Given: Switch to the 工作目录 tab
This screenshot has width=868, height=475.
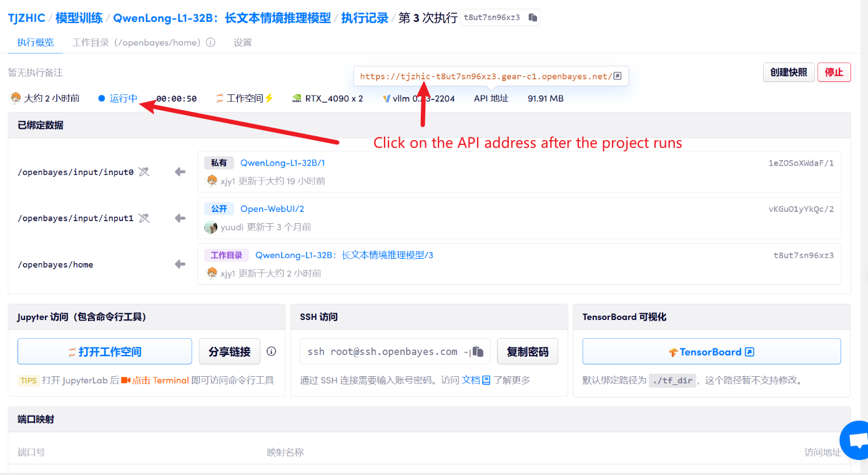Looking at the screenshot, I should tap(136, 43).
